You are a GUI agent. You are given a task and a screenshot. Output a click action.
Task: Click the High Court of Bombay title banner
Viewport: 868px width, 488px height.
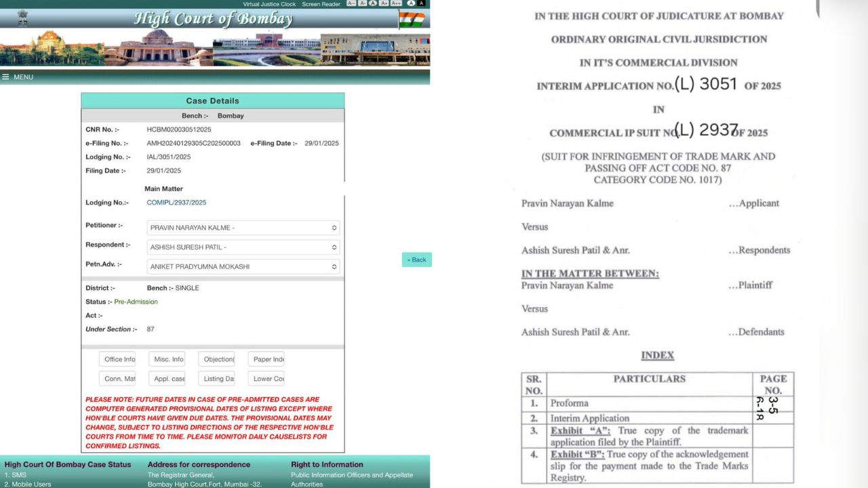tap(214, 18)
